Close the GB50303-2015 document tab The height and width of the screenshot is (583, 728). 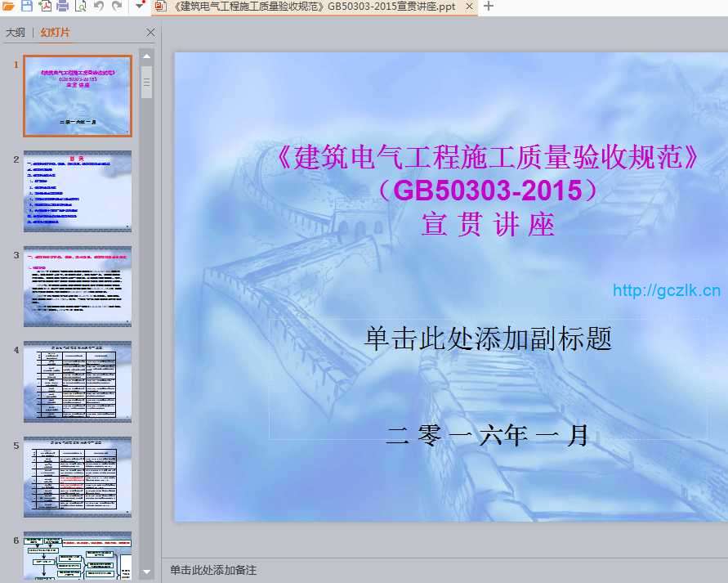tap(469, 7)
